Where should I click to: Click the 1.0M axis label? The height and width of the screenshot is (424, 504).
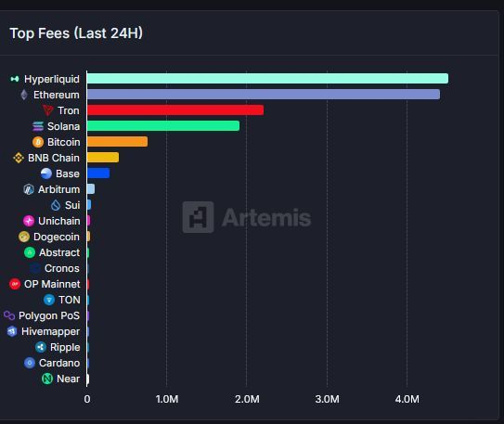tap(167, 399)
